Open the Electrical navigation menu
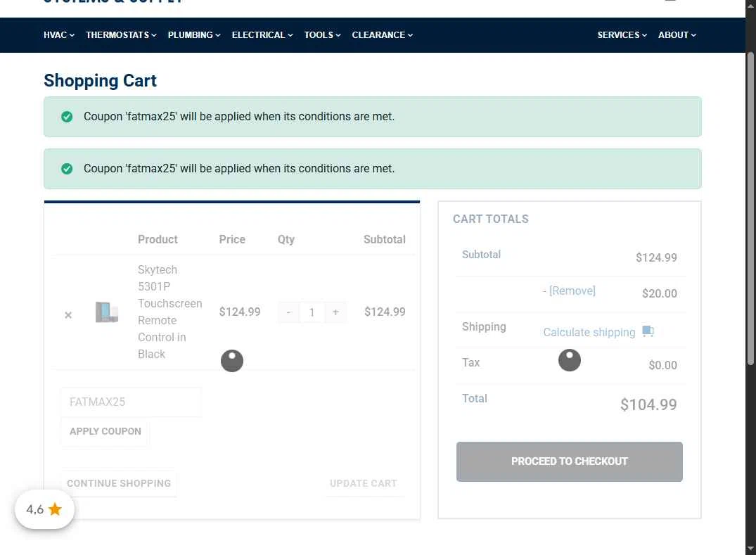Image resolution: width=756 pixels, height=555 pixels. click(x=262, y=35)
